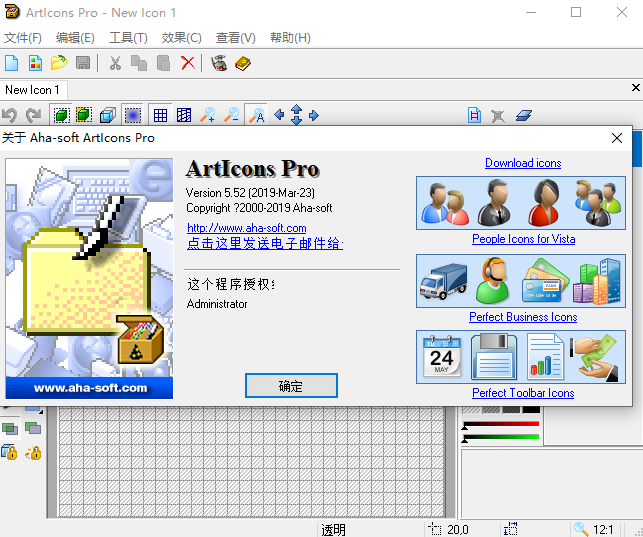This screenshot has height=537, width=643.
Task: Click the Perfect Business Icons link
Action: [x=523, y=317]
